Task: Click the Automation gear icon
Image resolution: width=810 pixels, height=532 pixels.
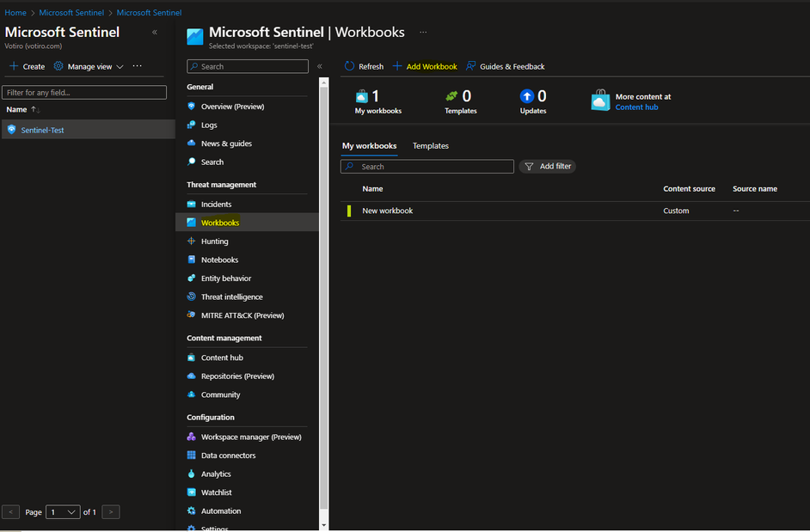Action: (x=191, y=511)
